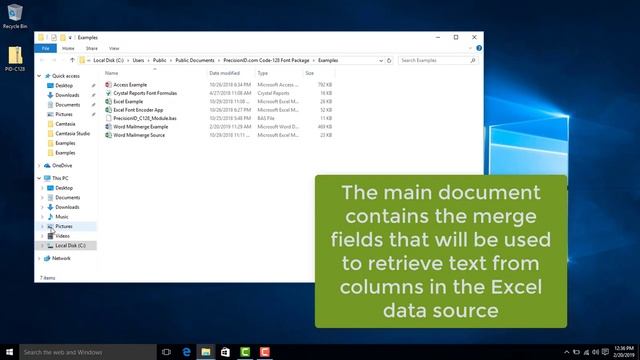Expand the Network tree node
Image resolution: width=640 pixels, height=360 pixels.
coord(39,258)
